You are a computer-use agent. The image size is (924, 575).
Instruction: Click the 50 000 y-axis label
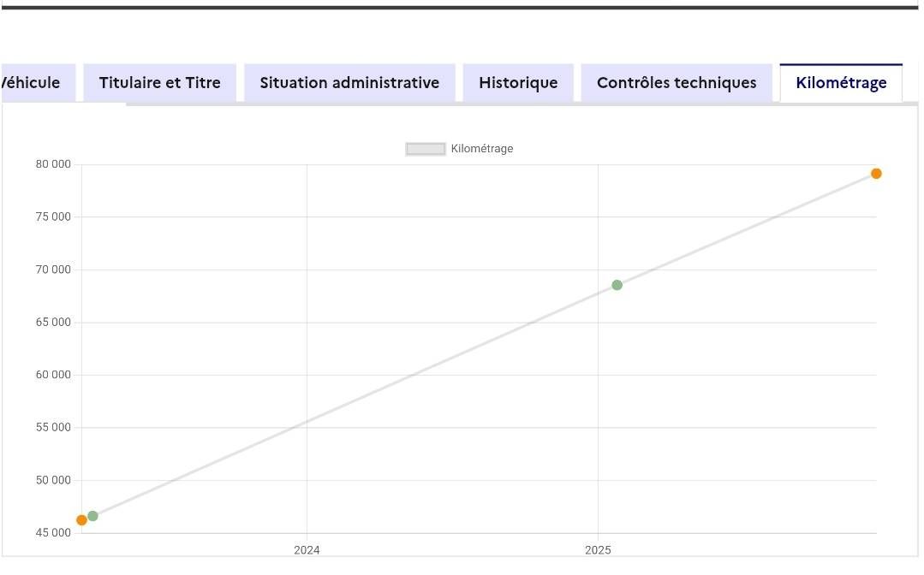(x=53, y=480)
